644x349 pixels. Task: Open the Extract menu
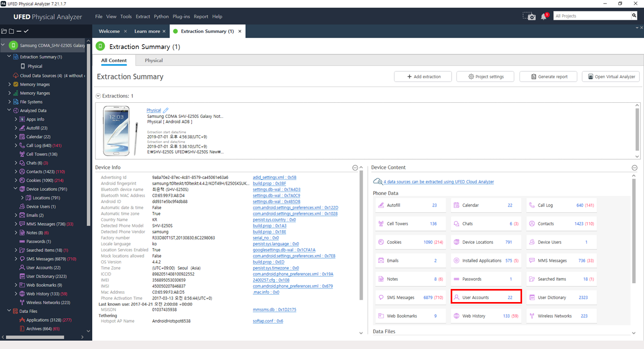[x=143, y=17]
